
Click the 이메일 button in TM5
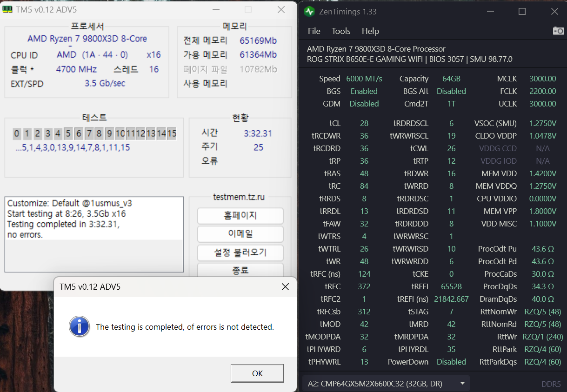click(x=240, y=234)
